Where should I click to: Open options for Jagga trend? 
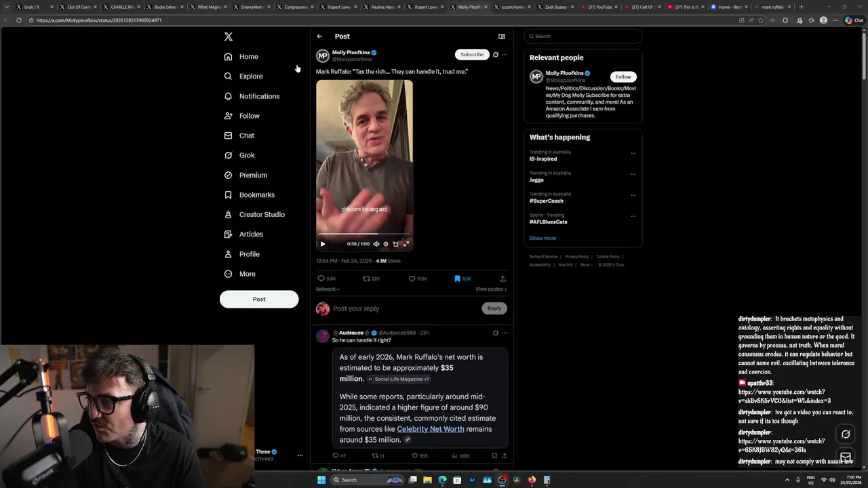coord(633,174)
